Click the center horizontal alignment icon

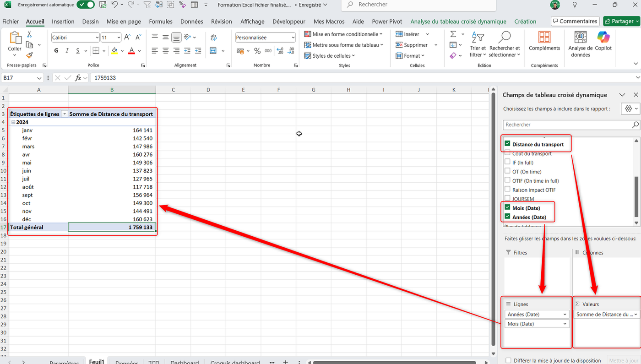[x=166, y=51]
